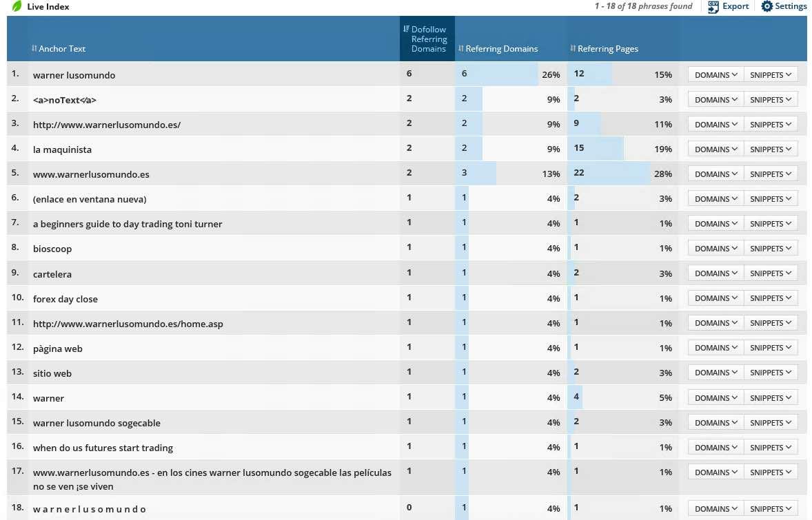This screenshot has height=520, width=812.
Task: Sort table by Anchor Text column
Action: click(x=62, y=49)
